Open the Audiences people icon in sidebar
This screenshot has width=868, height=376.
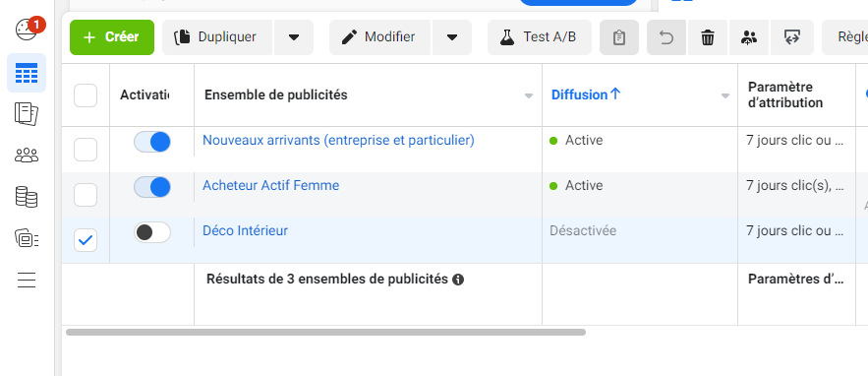27,156
